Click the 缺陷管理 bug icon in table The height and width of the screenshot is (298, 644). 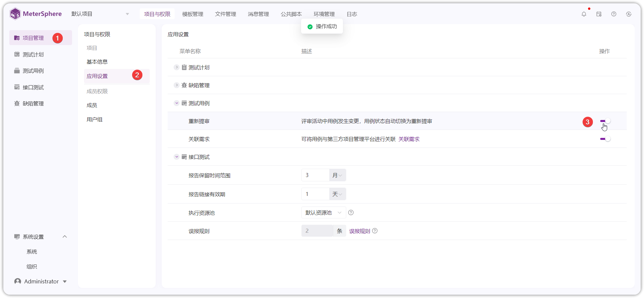pos(184,85)
